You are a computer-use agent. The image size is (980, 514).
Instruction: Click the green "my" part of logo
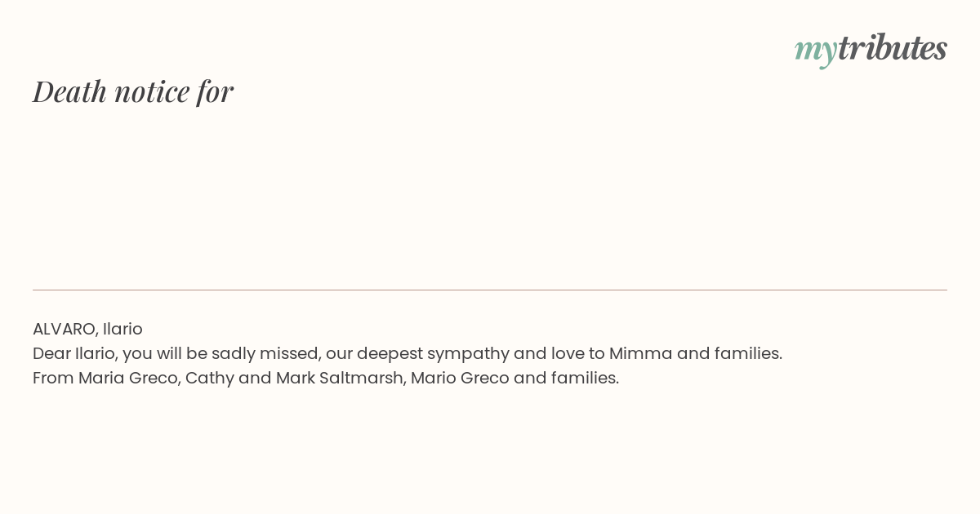click(815, 51)
